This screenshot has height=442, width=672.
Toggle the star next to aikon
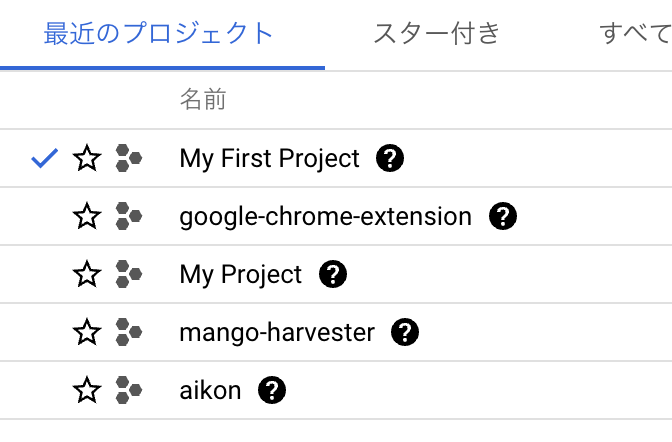(x=87, y=390)
